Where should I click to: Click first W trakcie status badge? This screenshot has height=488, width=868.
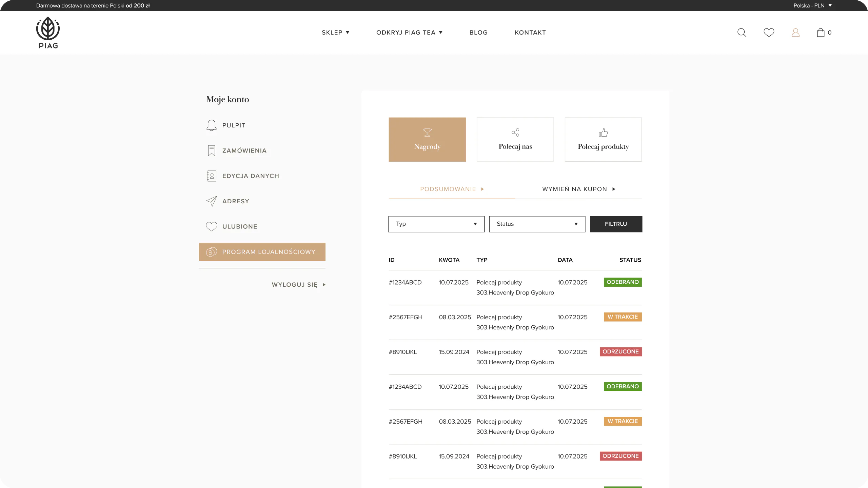(x=623, y=317)
